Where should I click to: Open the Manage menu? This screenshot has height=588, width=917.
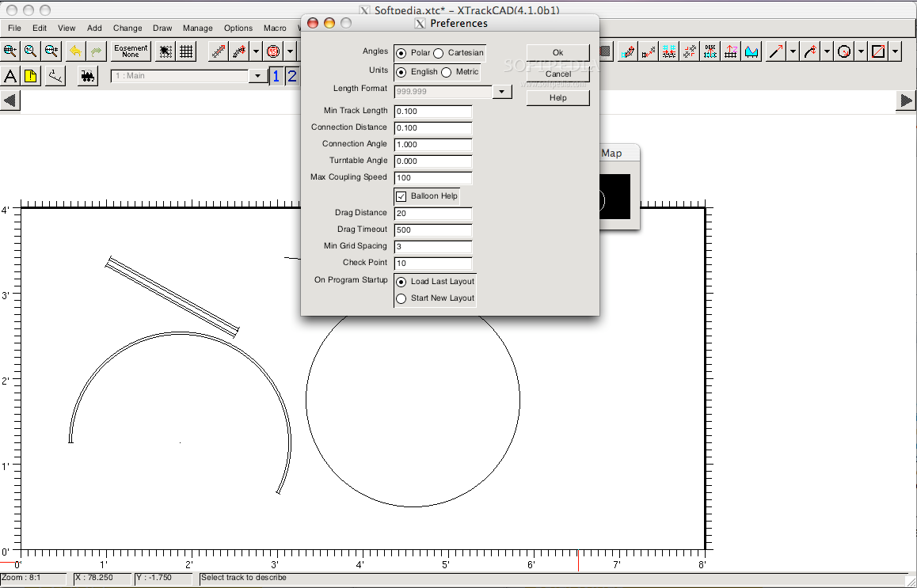[198, 28]
